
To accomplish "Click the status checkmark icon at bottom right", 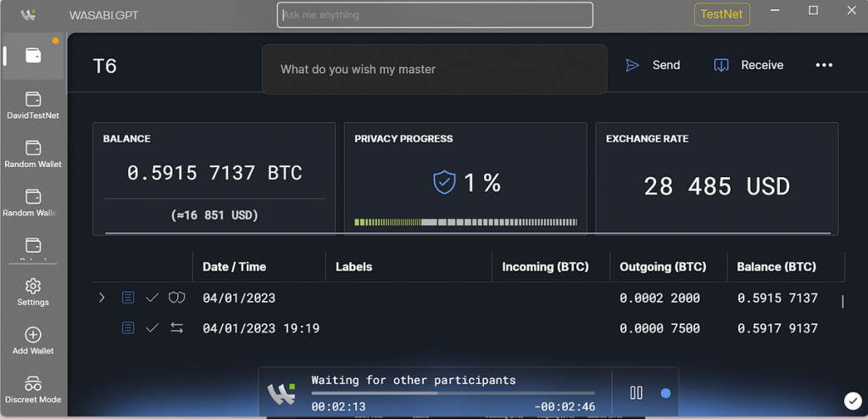I will (x=853, y=400).
